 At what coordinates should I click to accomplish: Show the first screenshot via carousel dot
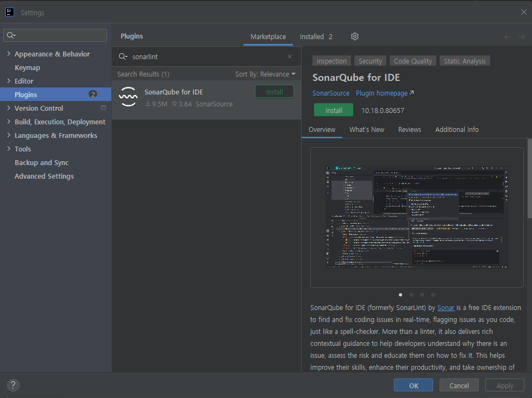coord(400,295)
